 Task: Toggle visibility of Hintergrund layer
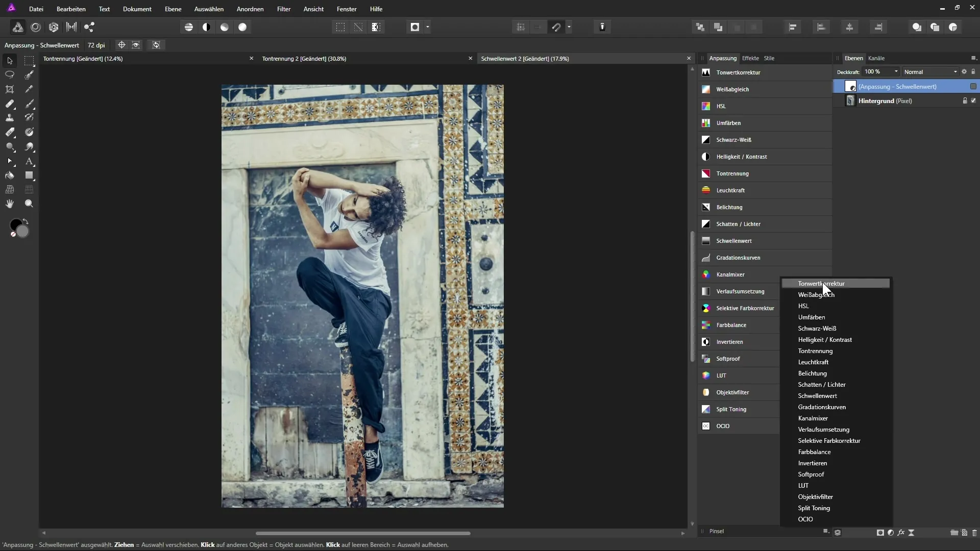(973, 101)
